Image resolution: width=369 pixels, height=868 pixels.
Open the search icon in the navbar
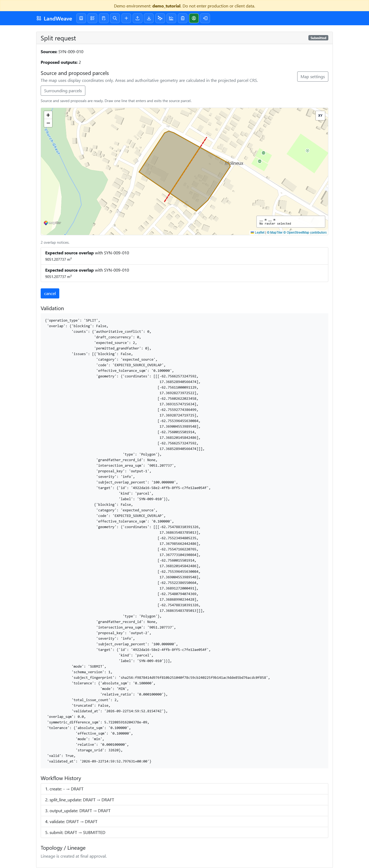[115, 18]
